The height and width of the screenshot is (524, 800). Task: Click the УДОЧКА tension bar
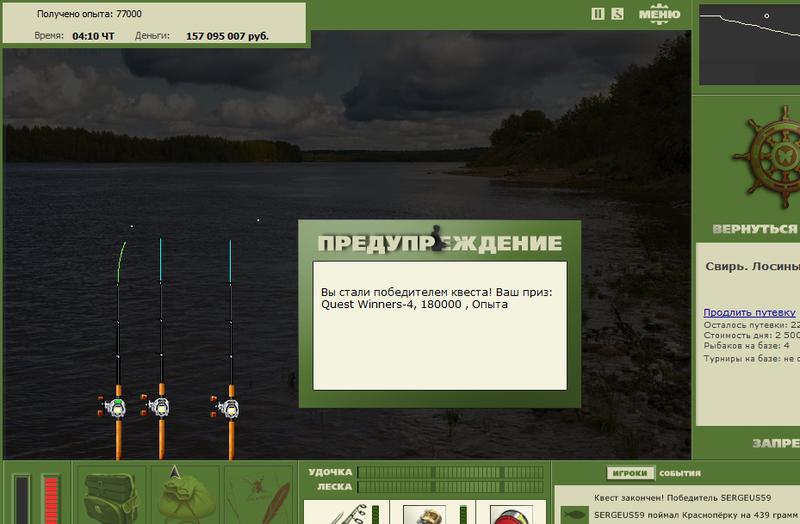click(x=451, y=472)
